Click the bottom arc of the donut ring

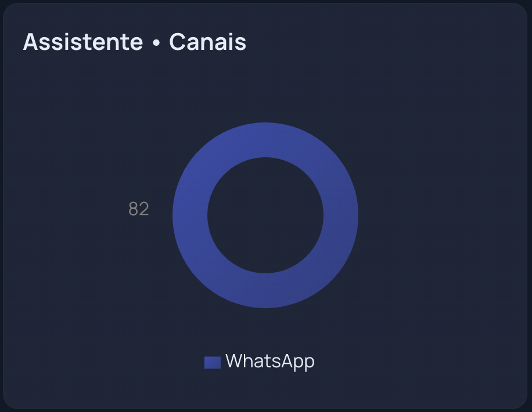tap(265, 291)
